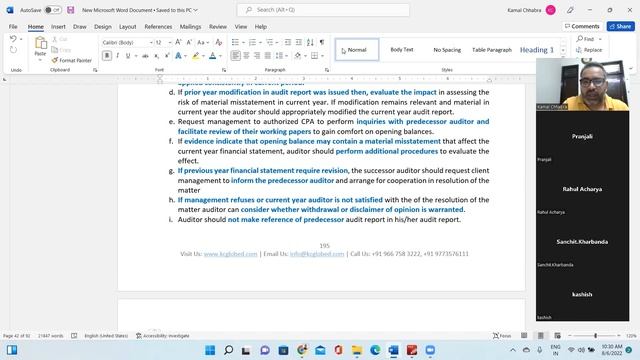Toggle Strikethrough formatting
The image size is (640, 360).
point(145,56)
